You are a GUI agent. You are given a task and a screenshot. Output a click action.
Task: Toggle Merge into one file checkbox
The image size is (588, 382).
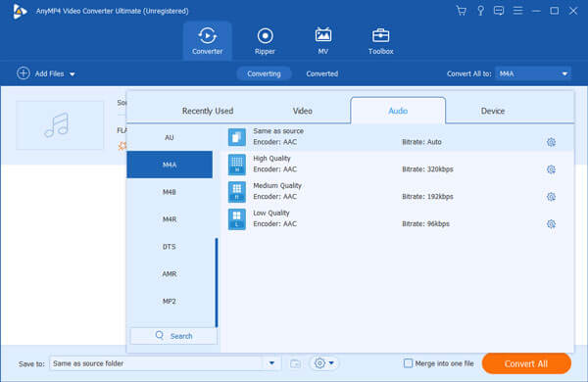coord(408,363)
